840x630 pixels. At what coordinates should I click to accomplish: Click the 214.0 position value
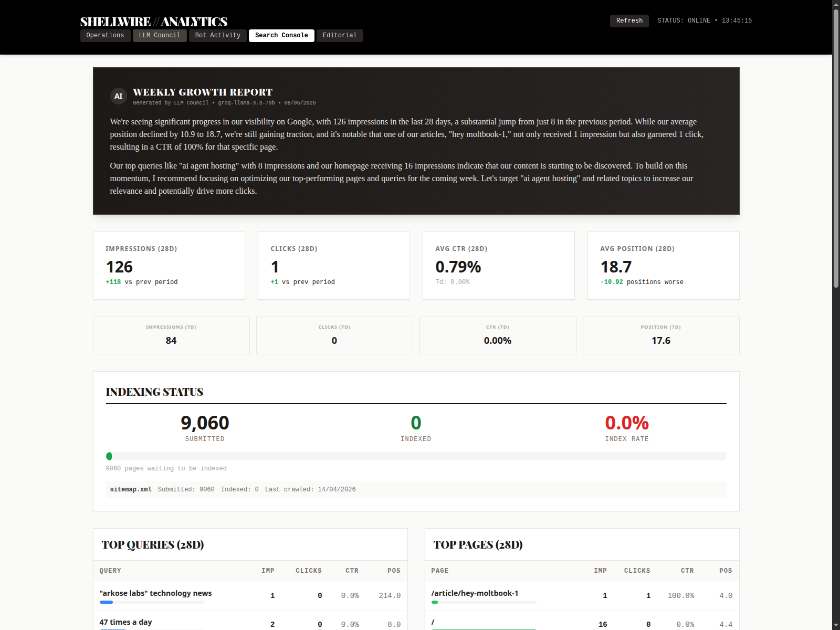click(x=390, y=595)
